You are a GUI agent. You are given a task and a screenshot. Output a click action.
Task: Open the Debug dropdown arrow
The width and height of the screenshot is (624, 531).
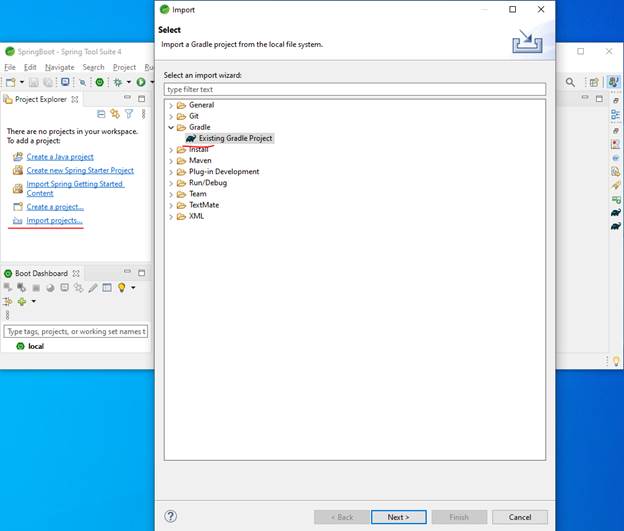(x=129, y=82)
